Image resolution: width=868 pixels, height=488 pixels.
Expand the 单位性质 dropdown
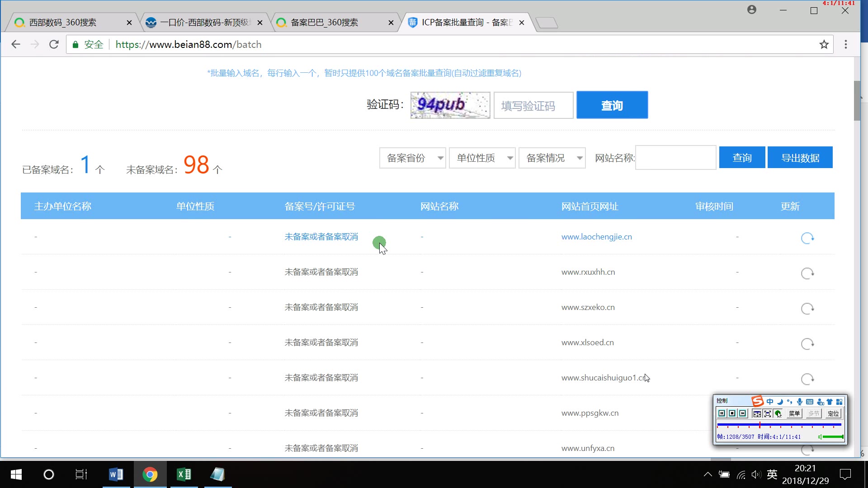coord(482,158)
